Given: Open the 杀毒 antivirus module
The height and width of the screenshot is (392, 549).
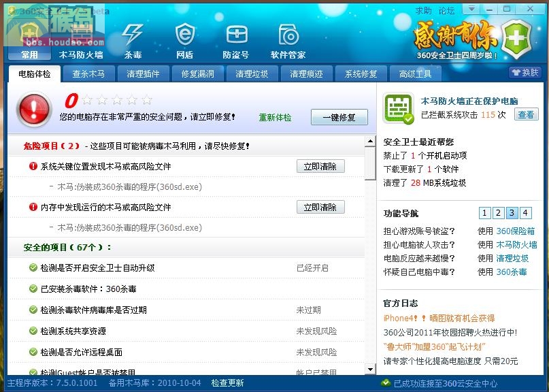Looking at the screenshot, I should (133, 42).
